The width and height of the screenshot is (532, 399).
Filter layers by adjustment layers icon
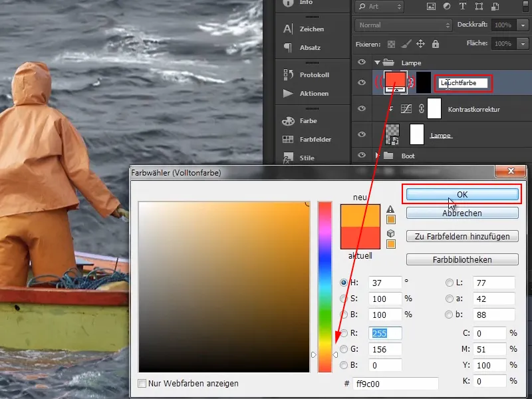coord(447,6)
